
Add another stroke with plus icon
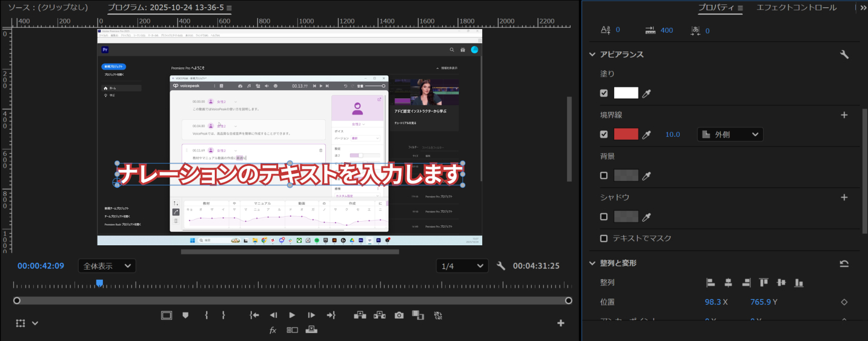click(x=844, y=114)
